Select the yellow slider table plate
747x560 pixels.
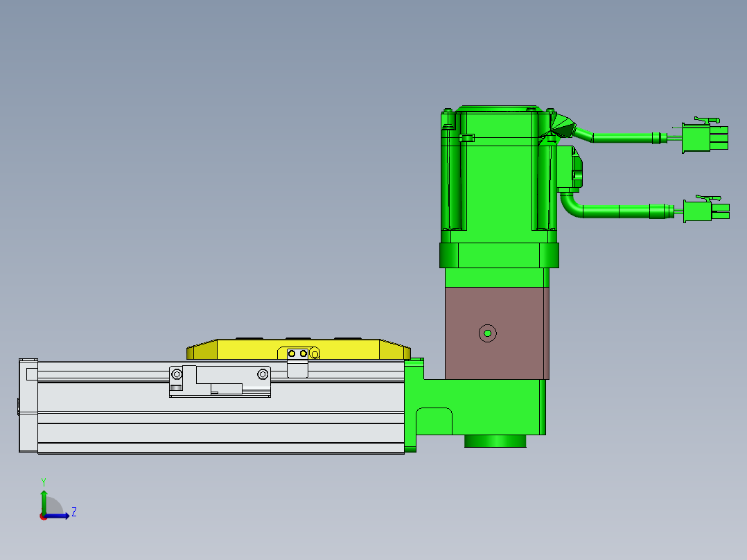[x=298, y=349]
